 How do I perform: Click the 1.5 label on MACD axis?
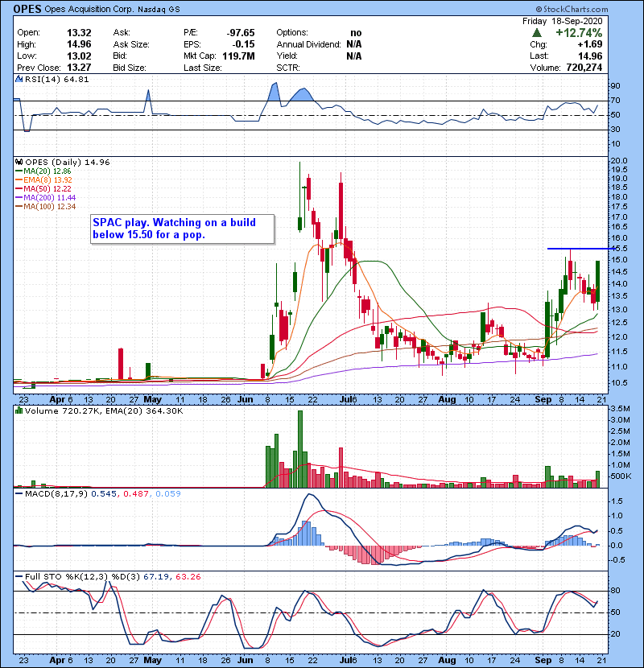tap(617, 501)
